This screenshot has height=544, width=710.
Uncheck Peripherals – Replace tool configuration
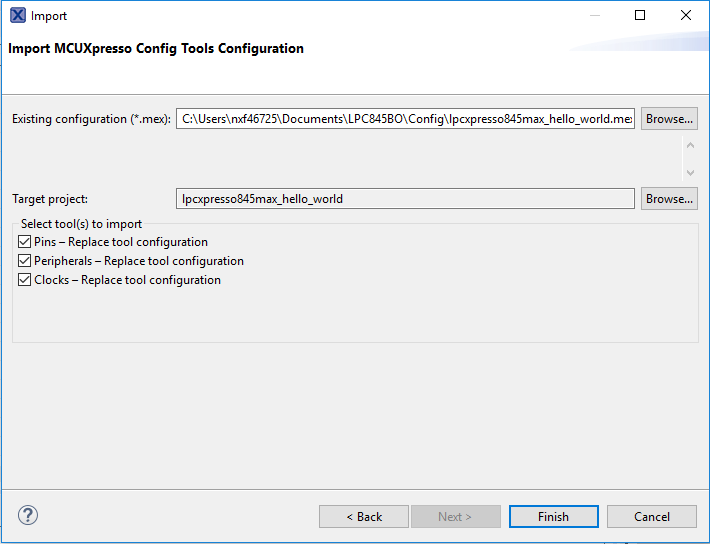coord(25,261)
